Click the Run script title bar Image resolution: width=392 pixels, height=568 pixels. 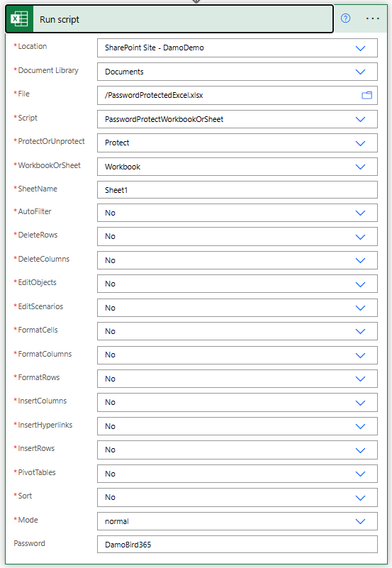pyautogui.click(x=169, y=19)
